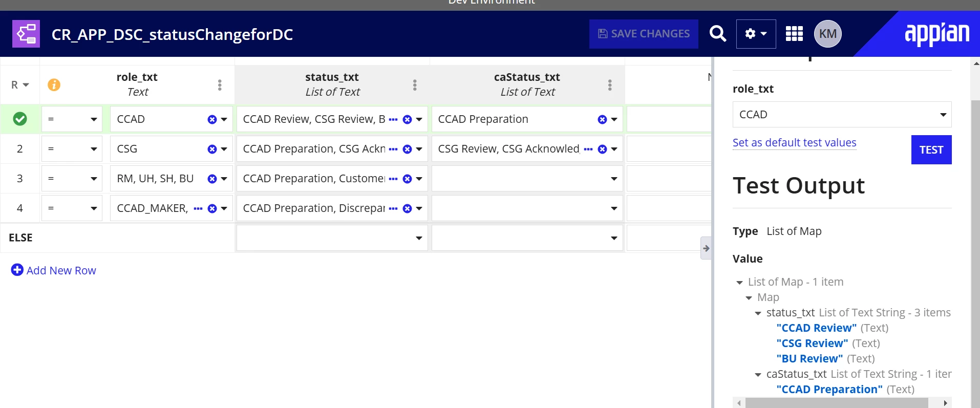
Task: Select "BU Review" output value
Action: [x=809, y=358]
